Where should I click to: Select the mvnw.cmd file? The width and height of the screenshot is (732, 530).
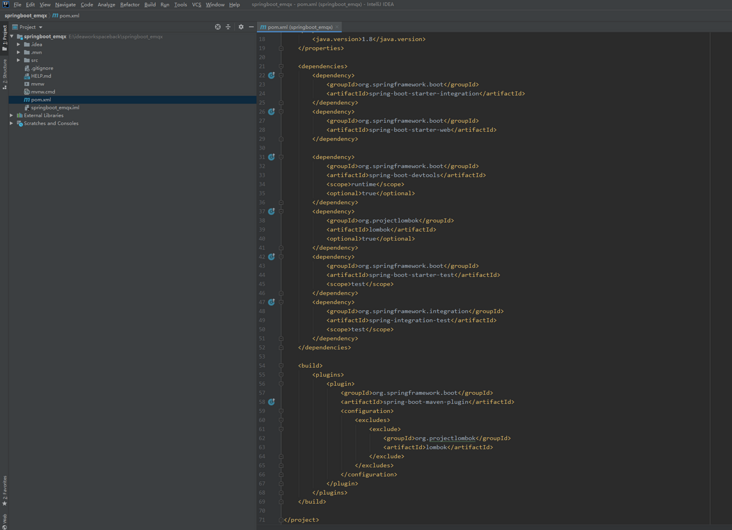click(42, 92)
